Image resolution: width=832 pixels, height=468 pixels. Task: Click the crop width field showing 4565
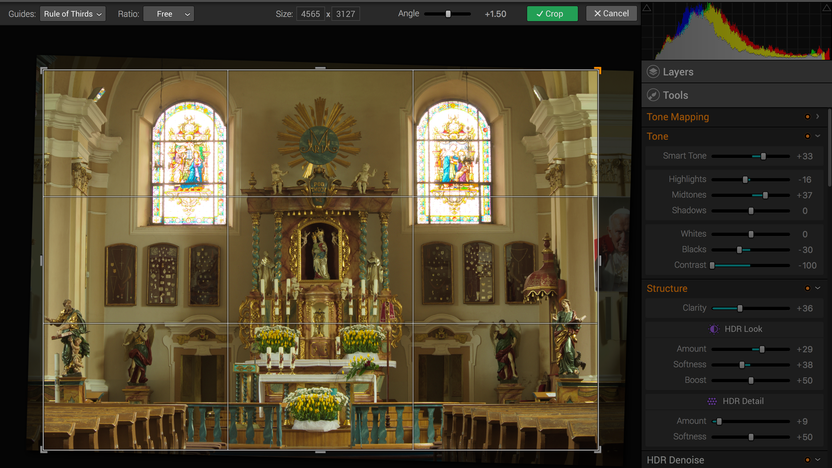[310, 14]
